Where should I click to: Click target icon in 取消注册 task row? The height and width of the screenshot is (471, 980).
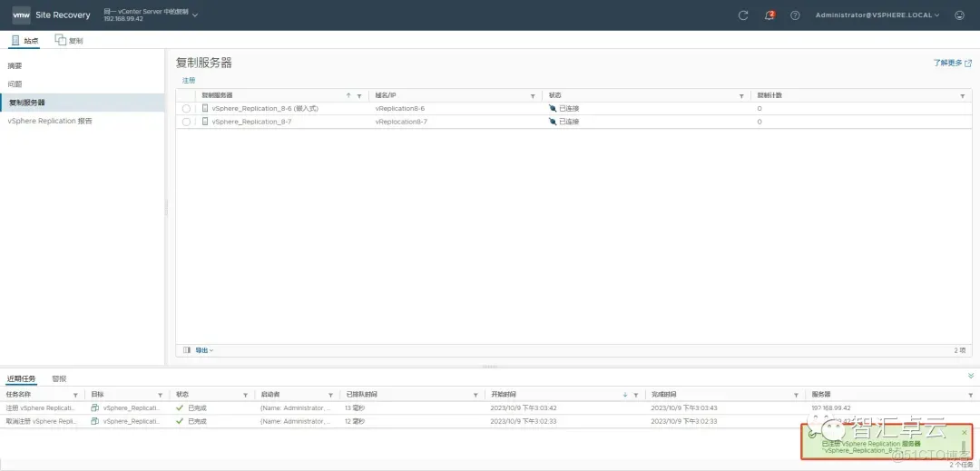[x=95, y=421]
